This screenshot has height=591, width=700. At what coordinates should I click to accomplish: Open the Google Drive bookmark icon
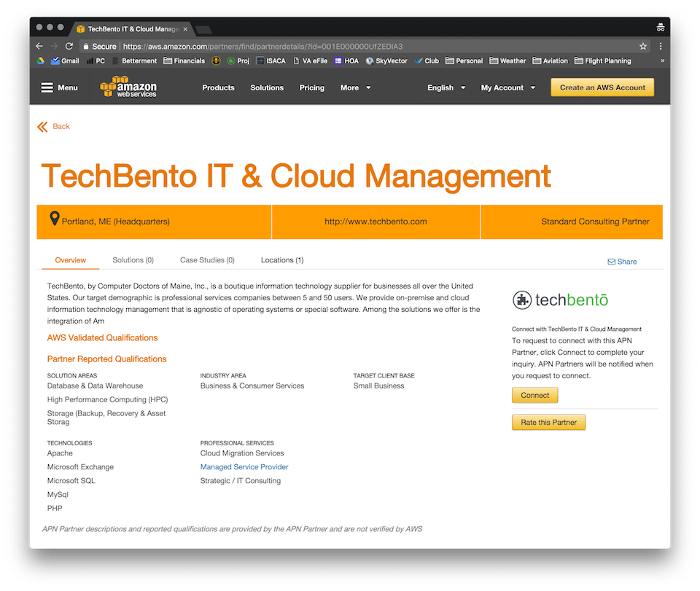(41, 60)
